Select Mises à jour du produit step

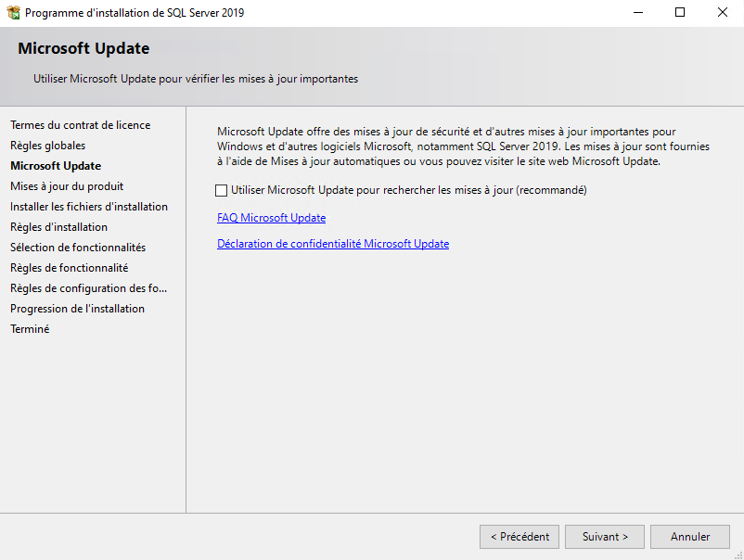tap(67, 186)
